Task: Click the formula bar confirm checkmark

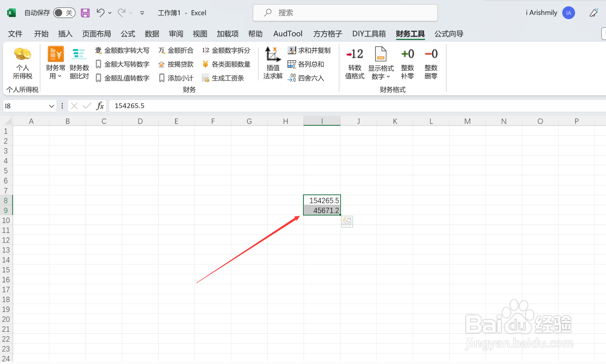Action: (x=87, y=106)
